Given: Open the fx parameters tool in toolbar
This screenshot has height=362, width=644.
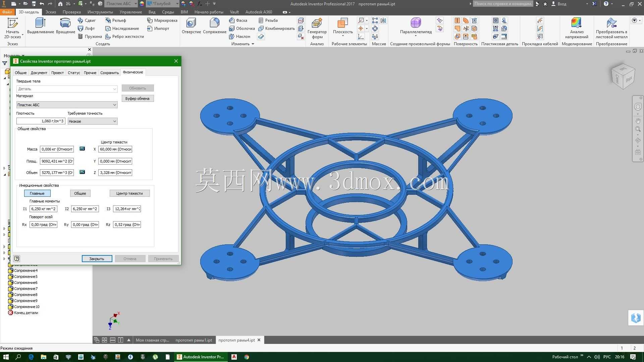Looking at the screenshot, I should 200,4.
